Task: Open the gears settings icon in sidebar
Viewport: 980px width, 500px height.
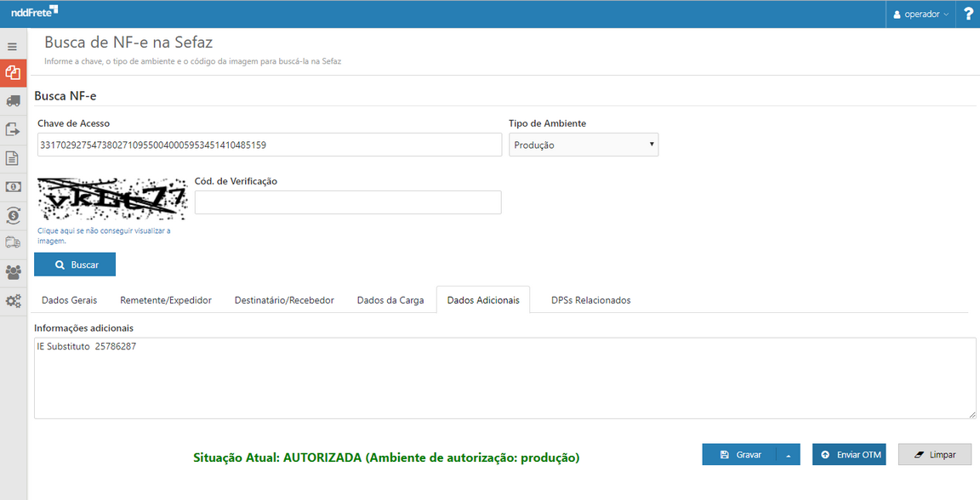Action: click(12, 299)
